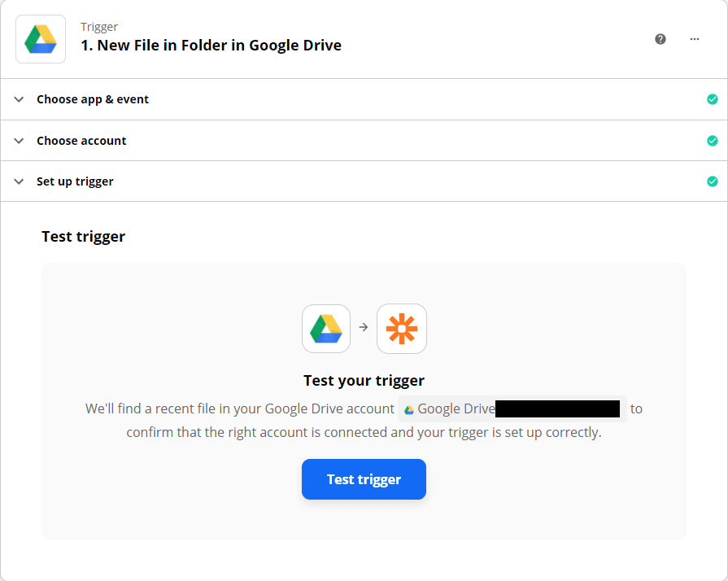This screenshot has width=728, height=581.
Task: Click the Trigger label above the step title
Action: point(98,26)
